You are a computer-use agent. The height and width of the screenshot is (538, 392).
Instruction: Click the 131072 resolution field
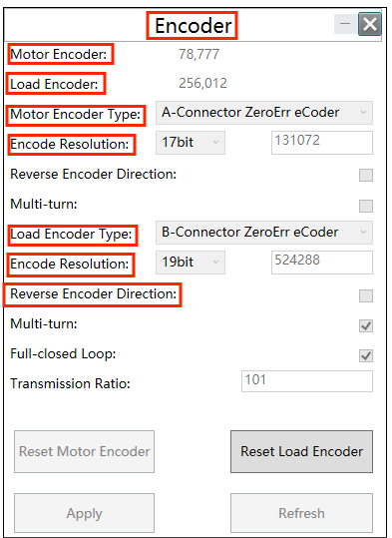(x=322, y=143)
